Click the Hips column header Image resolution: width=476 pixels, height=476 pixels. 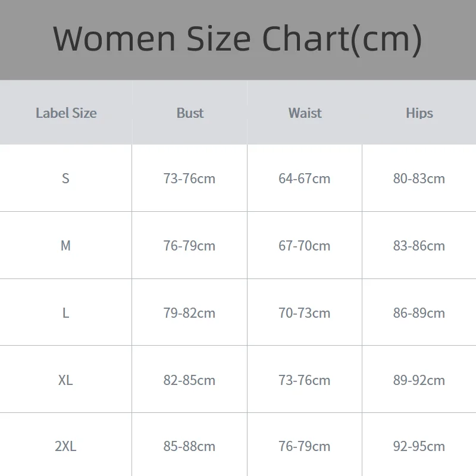[419, 113]
